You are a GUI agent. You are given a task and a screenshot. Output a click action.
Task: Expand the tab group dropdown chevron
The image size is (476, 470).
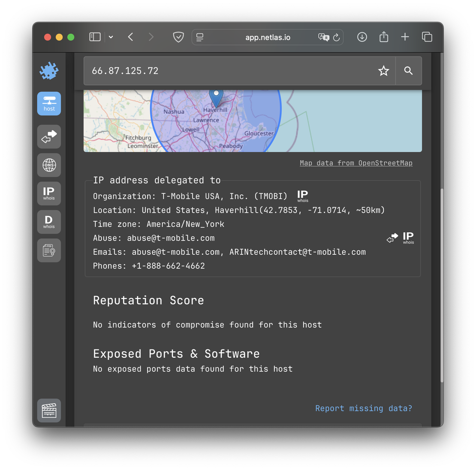(x=111, y=37)
